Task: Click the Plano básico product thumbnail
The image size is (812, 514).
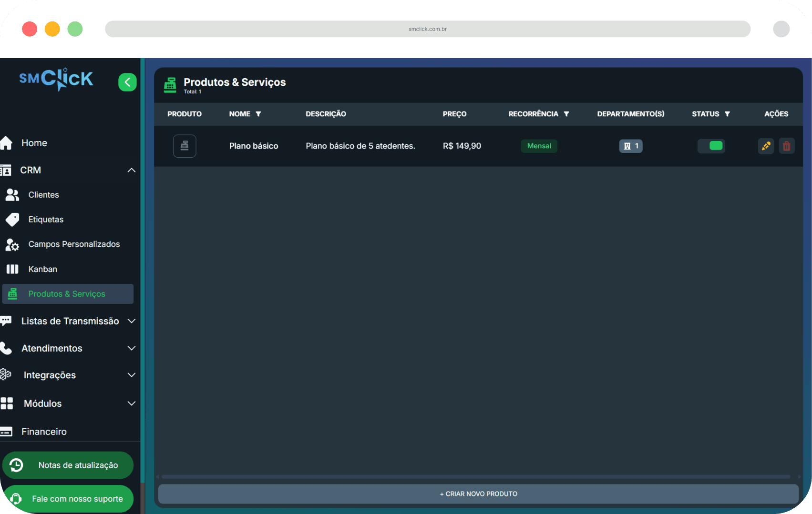Action: pos(185,146)
